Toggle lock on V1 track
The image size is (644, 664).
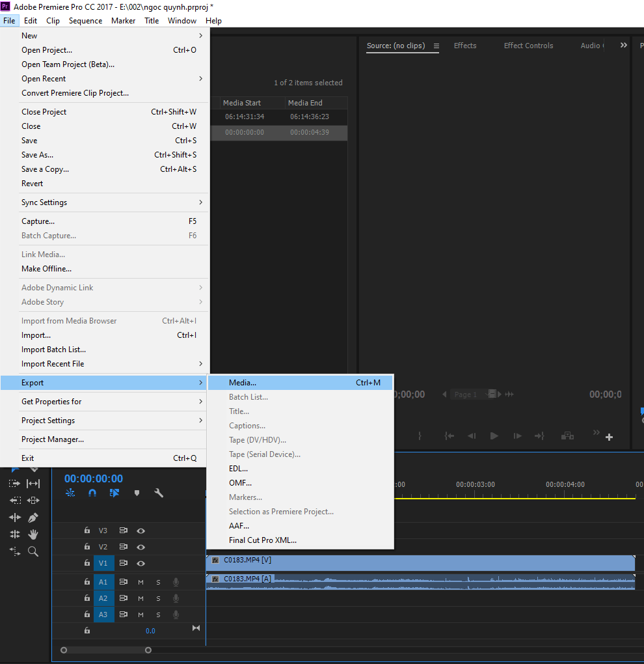click(87, 563)
